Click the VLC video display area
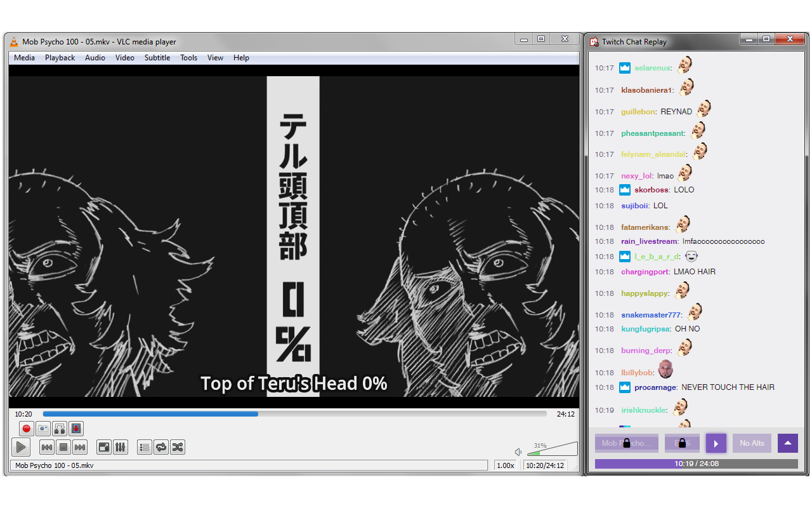The height and width of the screenshot is (508, 812). point(294,236)
